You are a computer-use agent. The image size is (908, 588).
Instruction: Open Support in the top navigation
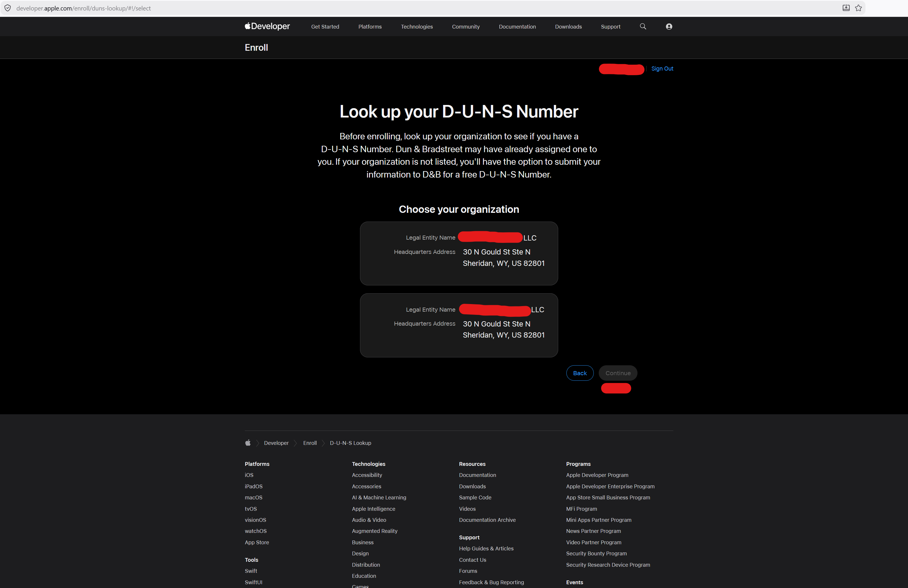pos(610,27)
